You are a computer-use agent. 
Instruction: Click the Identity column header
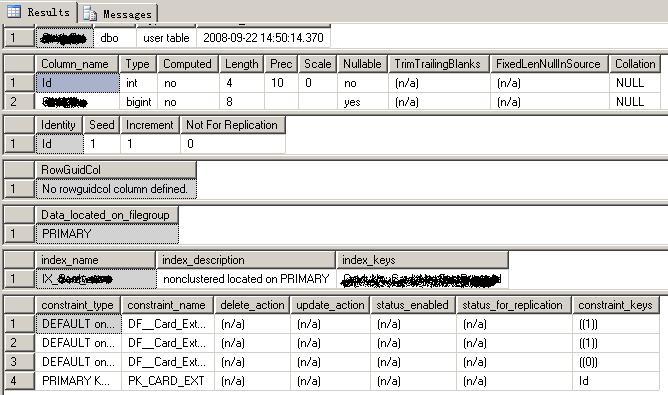pyautogui.click(x=58, y=125)
